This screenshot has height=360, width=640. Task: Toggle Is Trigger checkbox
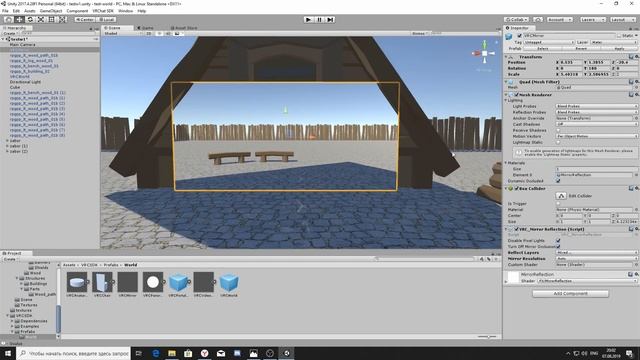[558, 203]
